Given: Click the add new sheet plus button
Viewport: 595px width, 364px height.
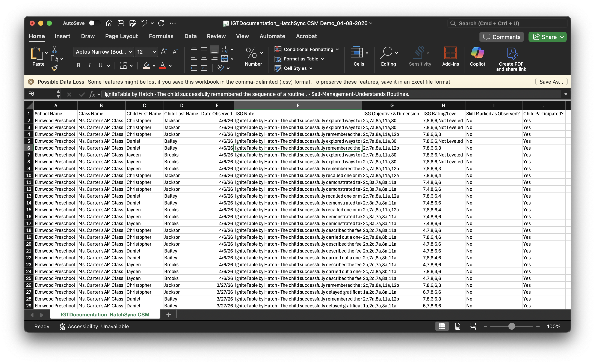Looking at the screenshot, I should click(x=169, y=314).
